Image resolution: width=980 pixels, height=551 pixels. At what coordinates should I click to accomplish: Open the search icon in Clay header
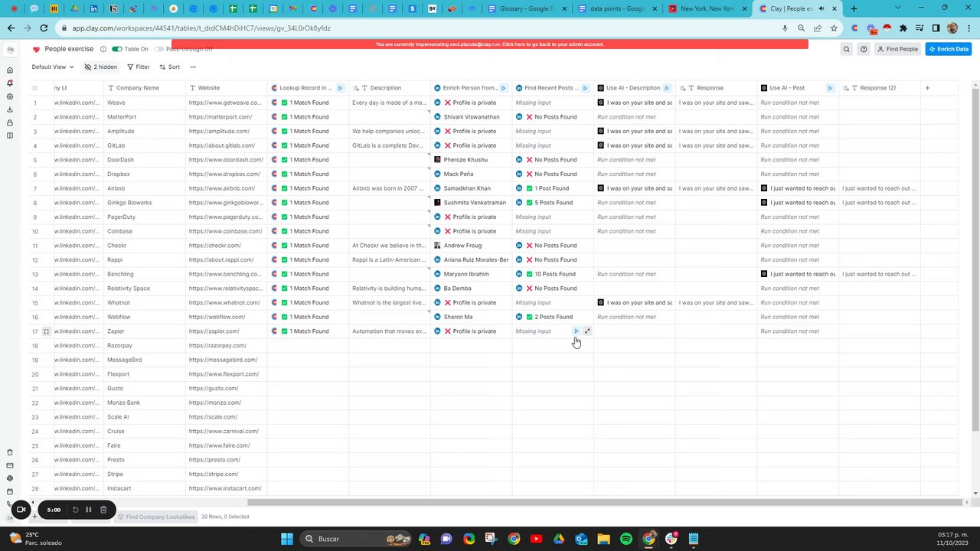(846, 49)
